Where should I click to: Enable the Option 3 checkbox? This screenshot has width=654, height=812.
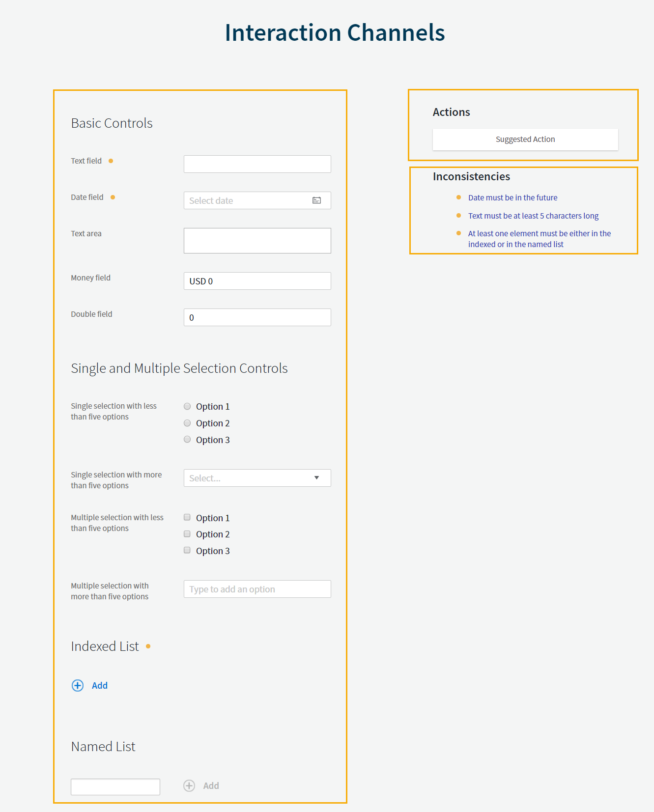[x=187, y=550]
